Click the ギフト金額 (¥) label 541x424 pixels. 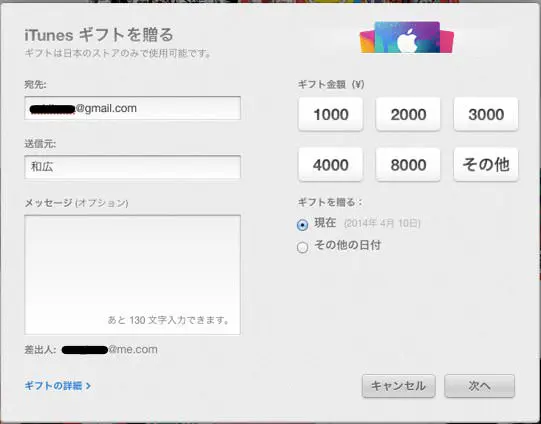331,85
